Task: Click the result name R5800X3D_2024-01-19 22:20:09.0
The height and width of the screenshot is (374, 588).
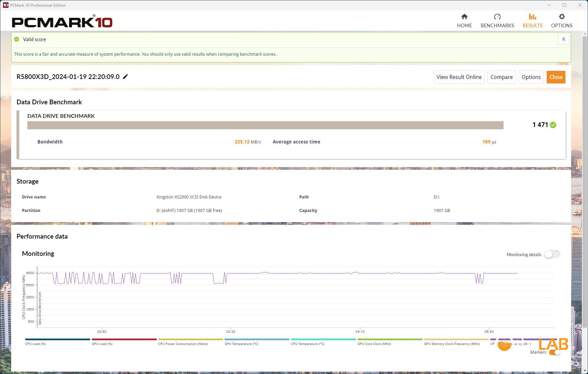Action: pos(68,77)
